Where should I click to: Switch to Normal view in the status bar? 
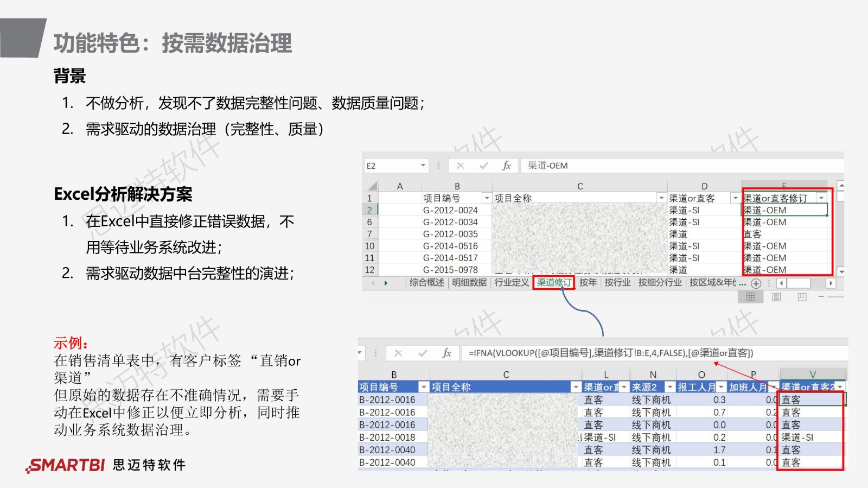tap(750, 297)
